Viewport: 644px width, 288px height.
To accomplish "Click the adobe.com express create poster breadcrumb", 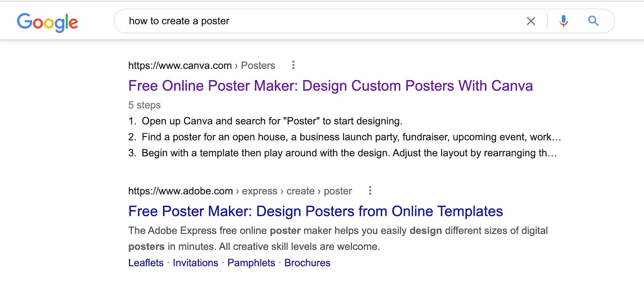I will coord(240,191).
